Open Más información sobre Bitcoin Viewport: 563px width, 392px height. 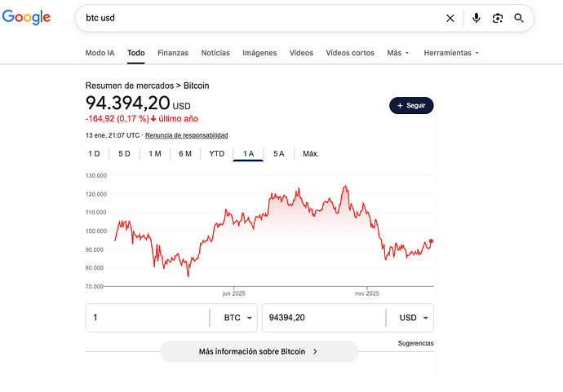[259, 351]
